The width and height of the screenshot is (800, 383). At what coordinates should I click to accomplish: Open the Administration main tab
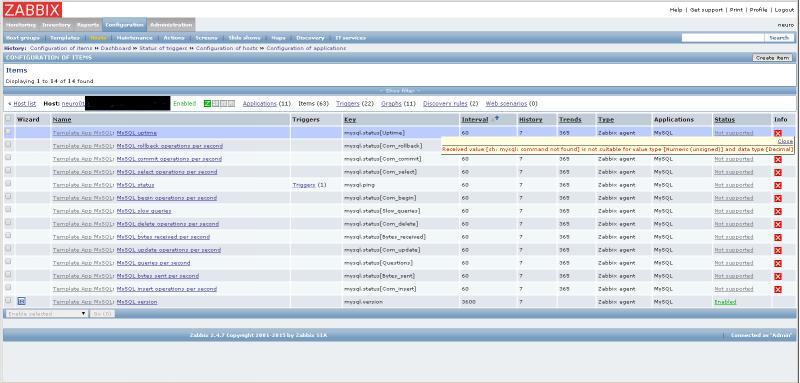(x=171, y=25)
